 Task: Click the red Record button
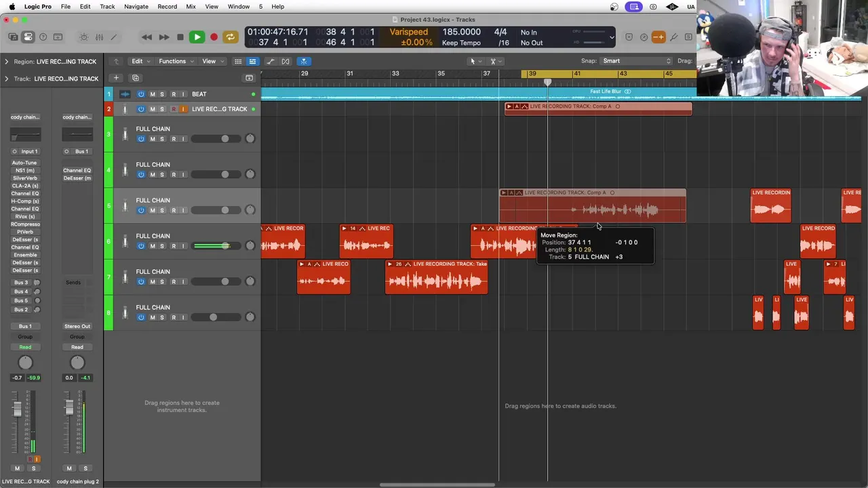(x=214, y=37)
